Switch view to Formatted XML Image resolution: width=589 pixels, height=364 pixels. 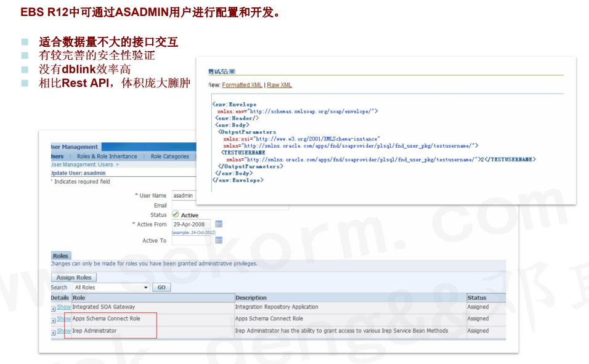(242, 85)
